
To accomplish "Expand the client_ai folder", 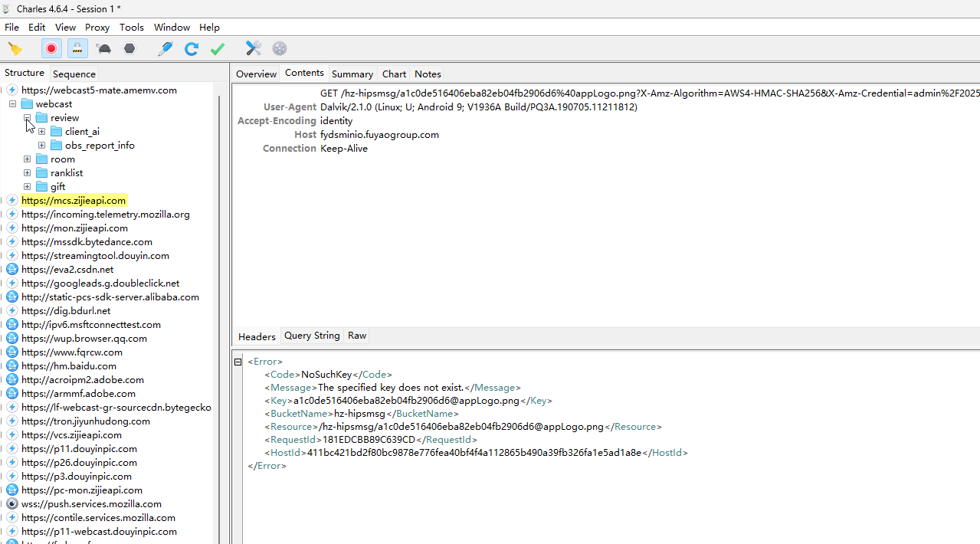I will point(42,132).
